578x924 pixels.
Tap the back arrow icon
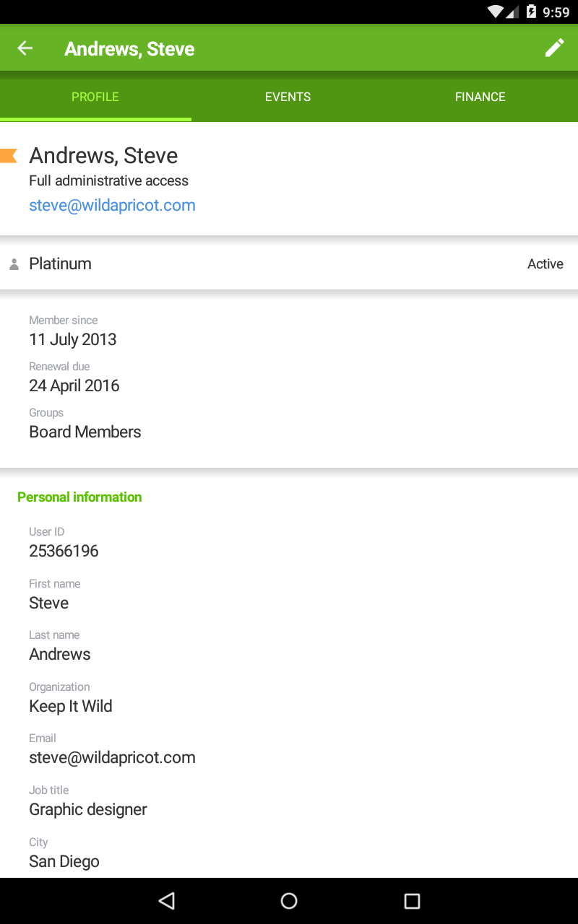tap(25, 48)
